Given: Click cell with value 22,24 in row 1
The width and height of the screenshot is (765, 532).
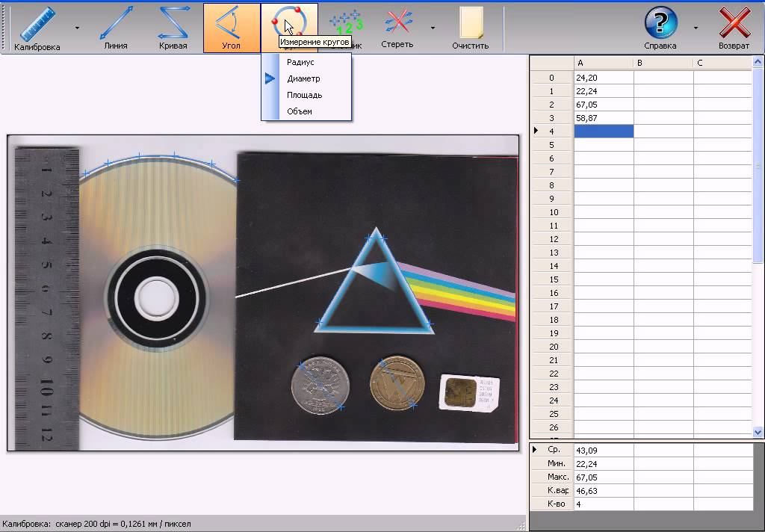Looking at the screenshot, I should pyautogui.click(x=604, y=91).
